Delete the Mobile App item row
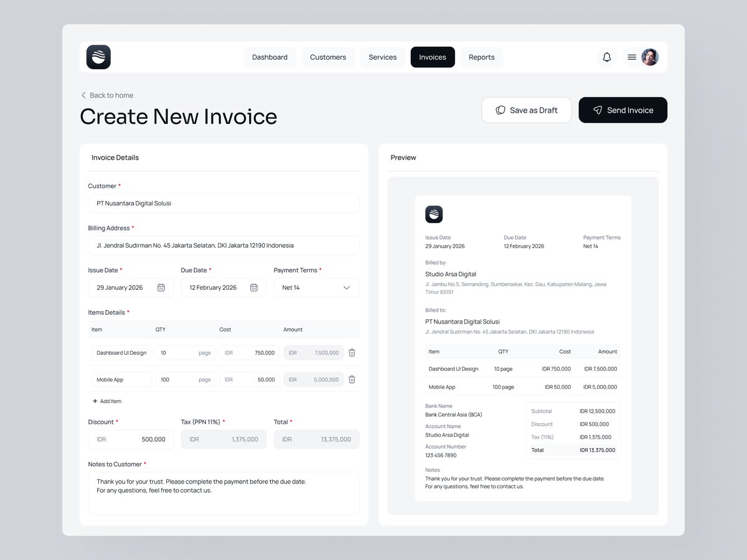The image size is (747, 560). point(352,380)
